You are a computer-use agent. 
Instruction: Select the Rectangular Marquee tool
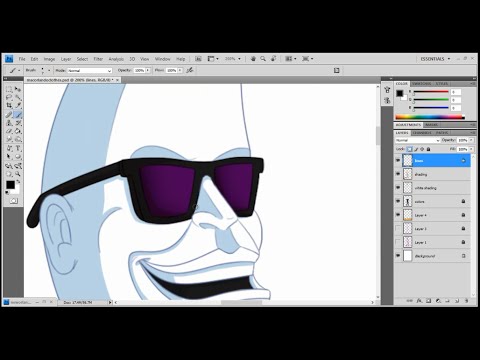(x=9, y=89)
